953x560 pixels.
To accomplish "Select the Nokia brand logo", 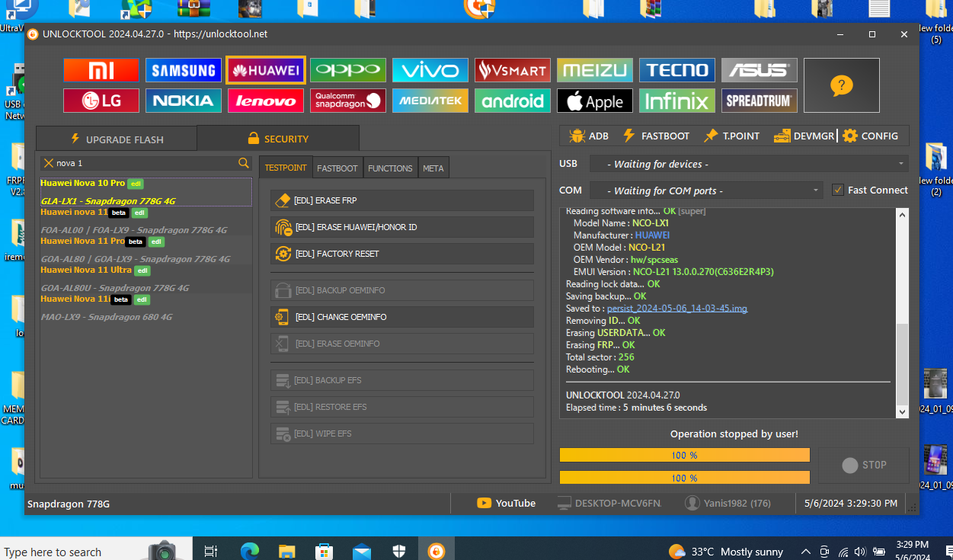I will (184, 101).
